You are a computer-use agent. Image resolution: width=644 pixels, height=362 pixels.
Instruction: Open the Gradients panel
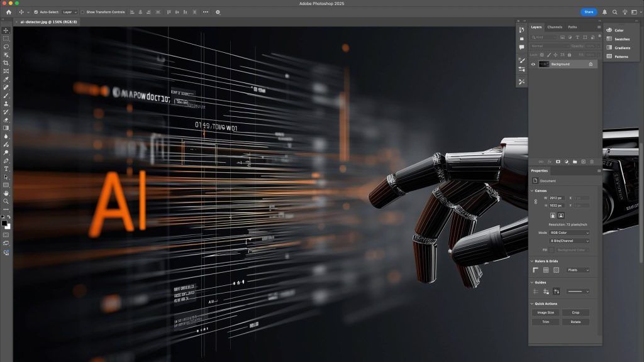621,48
